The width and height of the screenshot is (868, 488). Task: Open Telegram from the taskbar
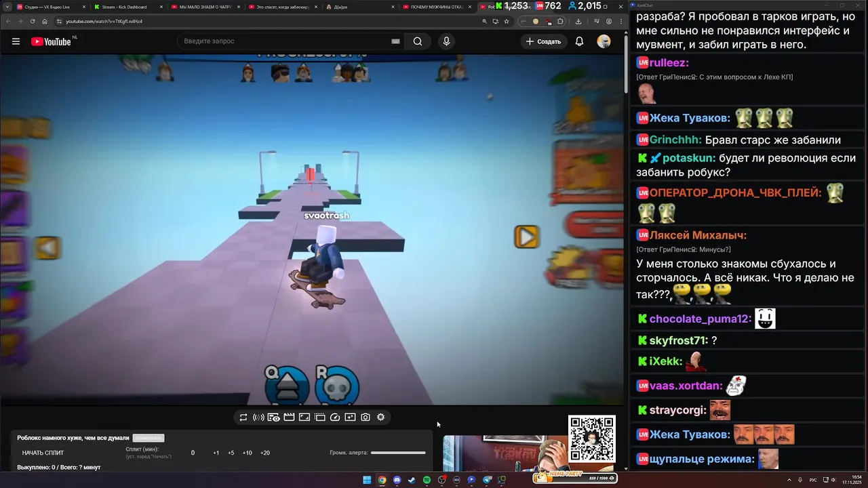coord(487,480)
